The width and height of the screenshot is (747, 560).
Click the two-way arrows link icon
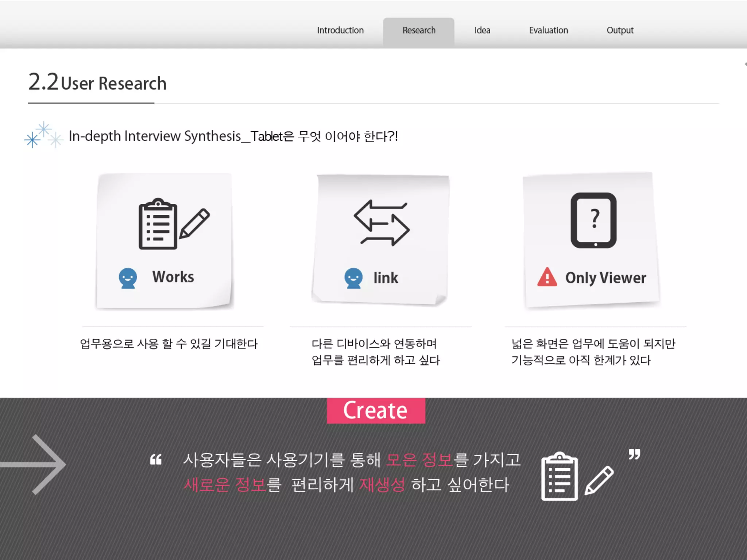click(382, 223)
